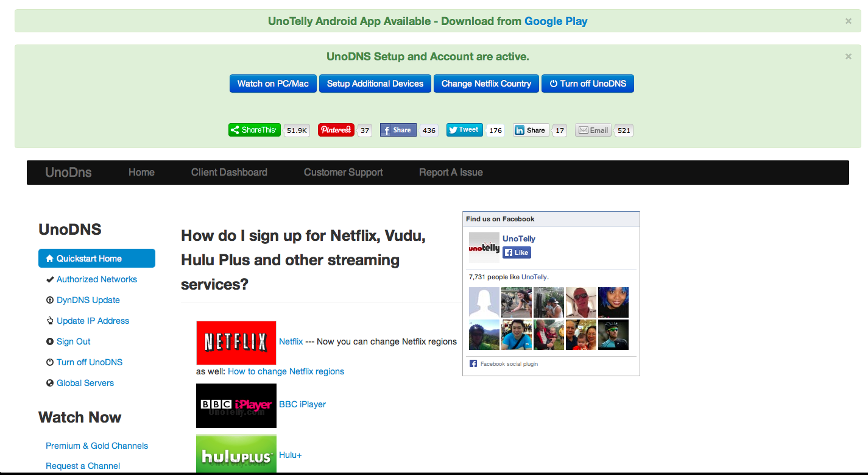Pin the page with Pinterest button
Image resolution: width=868 pixels, height=475 pixels.
[336, 130]
